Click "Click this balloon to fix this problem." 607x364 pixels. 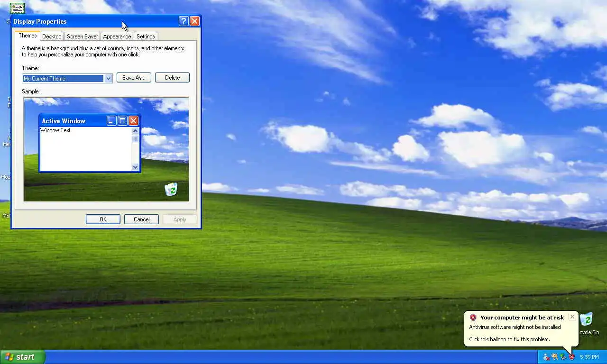(509, 339)
